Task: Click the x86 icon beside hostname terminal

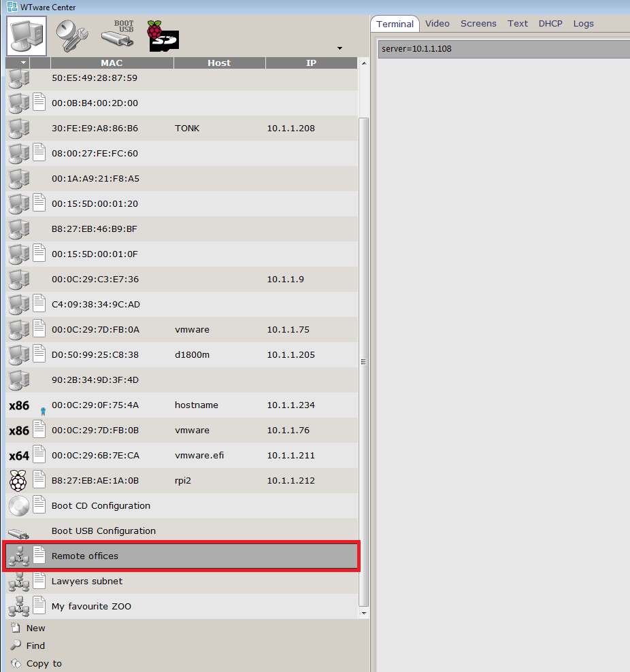Action: (x=19, y=405)
